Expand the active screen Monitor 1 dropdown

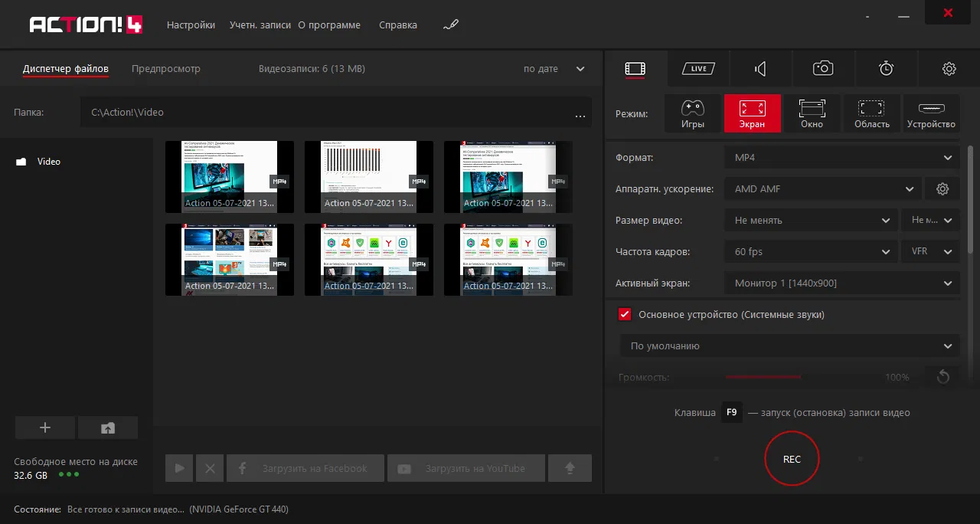pyautogui.click(x=841, y=283)
